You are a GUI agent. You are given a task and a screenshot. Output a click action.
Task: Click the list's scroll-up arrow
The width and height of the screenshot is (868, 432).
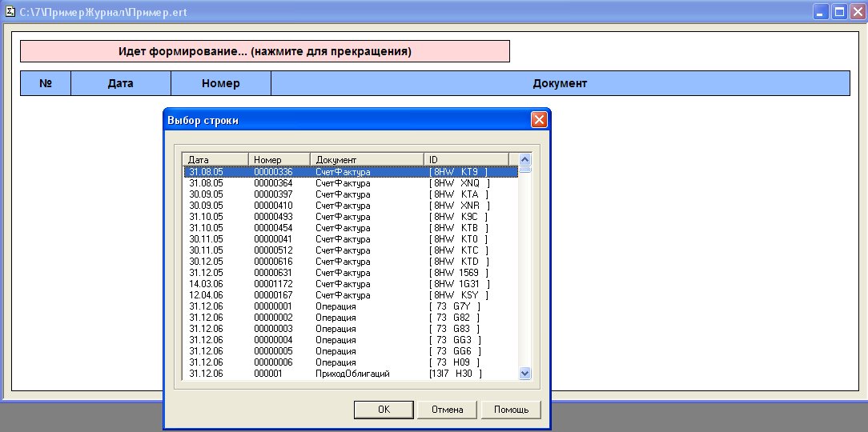pos(525,159)
